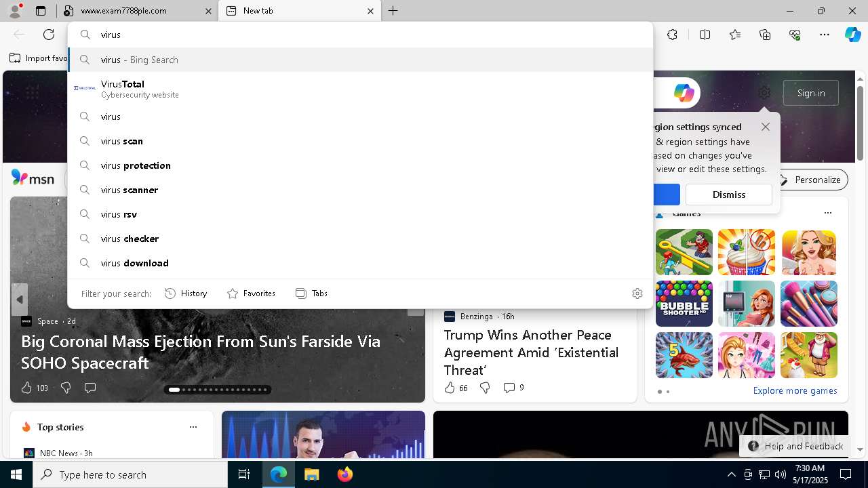Open comments on Coronal Mass Ejection story
Image resolution: width=868 pixels, height=488 pixels.
(90, 388)
